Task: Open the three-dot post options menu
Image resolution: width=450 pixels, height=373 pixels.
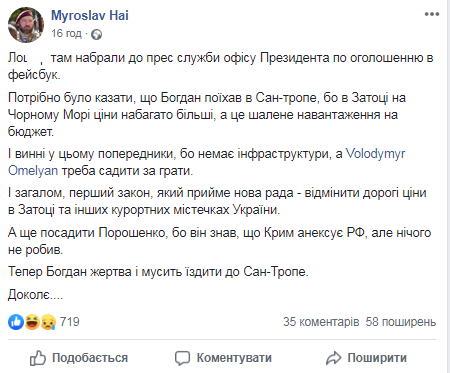Action: tap(432, 14)
